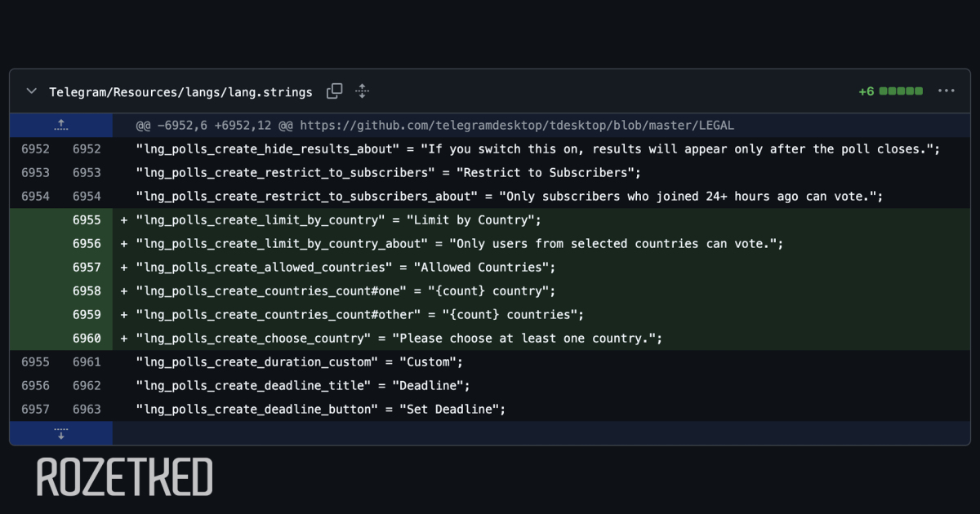Select new line number 6955

[87, 220]
